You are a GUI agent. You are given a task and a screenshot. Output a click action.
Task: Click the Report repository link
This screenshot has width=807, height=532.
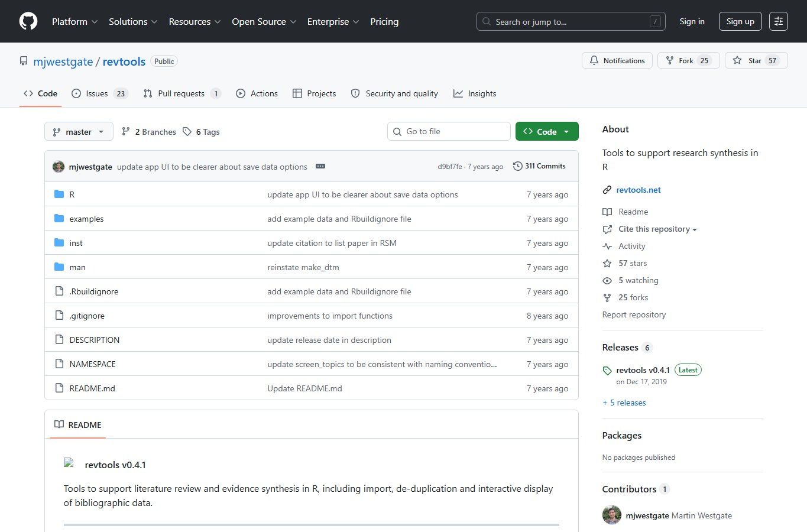point(634,315)
